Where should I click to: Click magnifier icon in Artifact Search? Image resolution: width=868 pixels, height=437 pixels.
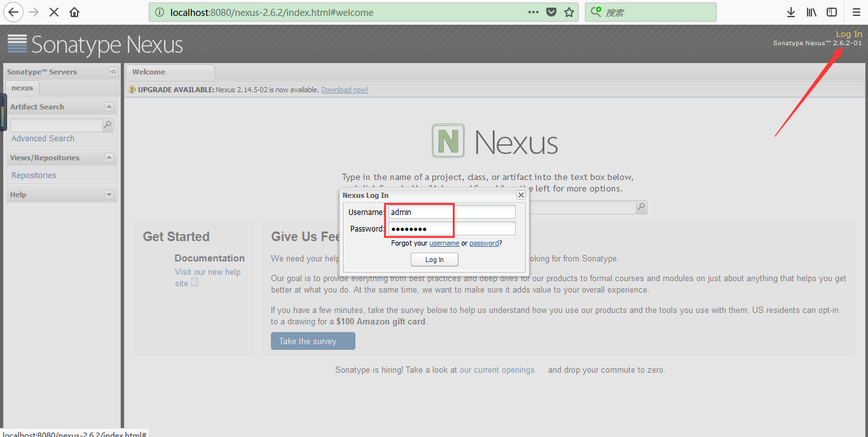(108, 125)
